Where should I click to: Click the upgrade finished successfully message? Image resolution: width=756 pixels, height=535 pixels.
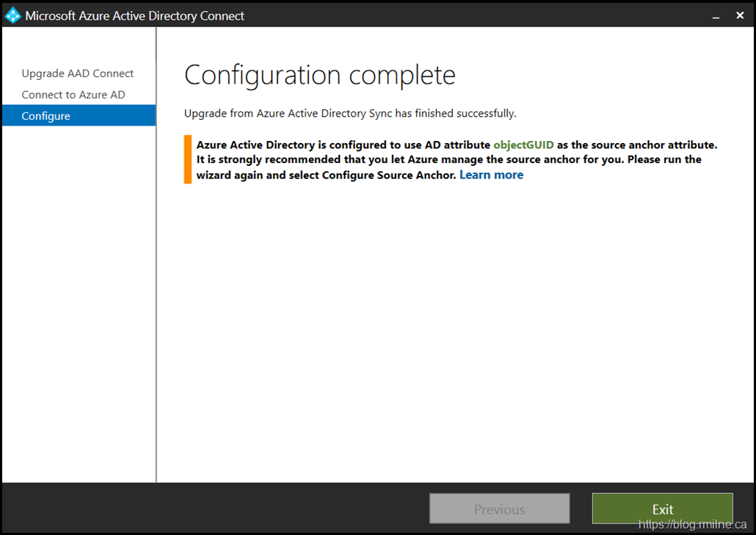pos(350,114)
